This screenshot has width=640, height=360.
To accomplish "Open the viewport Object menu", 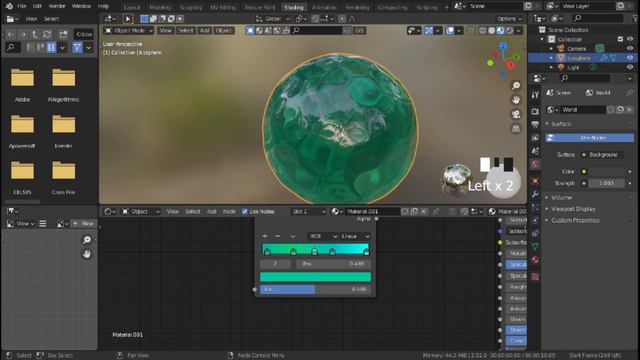I will coord(223,31).
